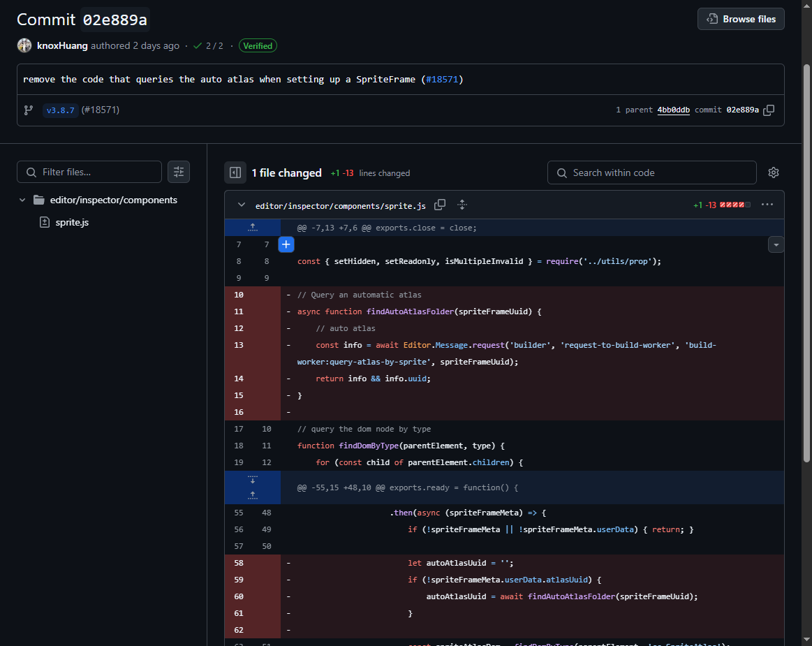Open filter options next to file filter
812x646 pixels.
(x=179, y=172)
